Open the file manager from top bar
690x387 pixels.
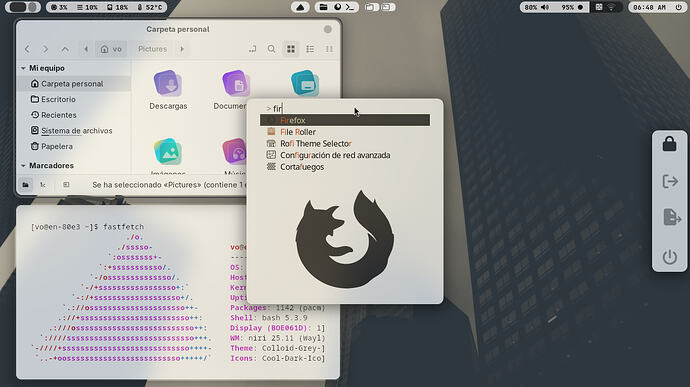click(323, 7)
